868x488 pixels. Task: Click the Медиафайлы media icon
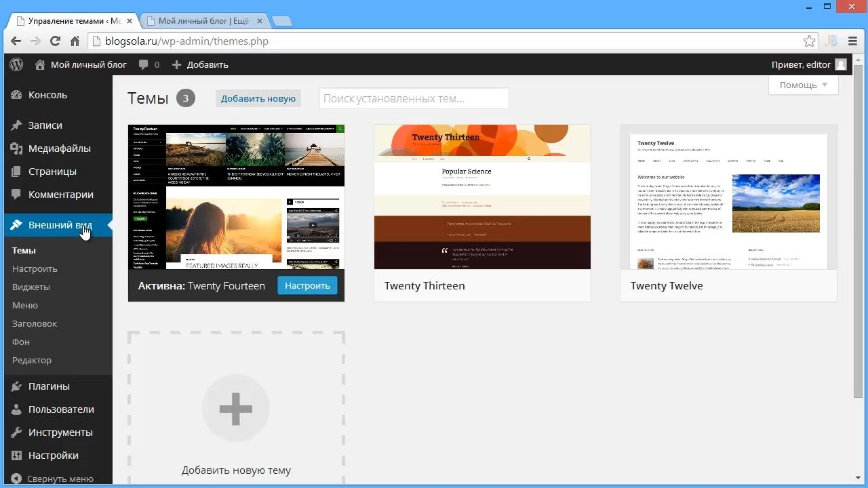(x=16, y=148)
